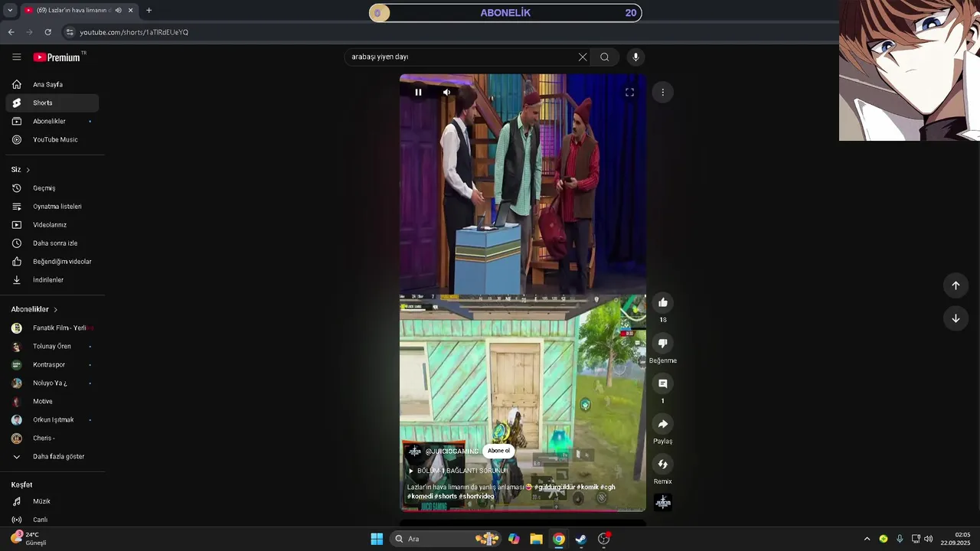980x551 pixels.
Task: Subscribe with the Abone ol button
Action: 498,451
